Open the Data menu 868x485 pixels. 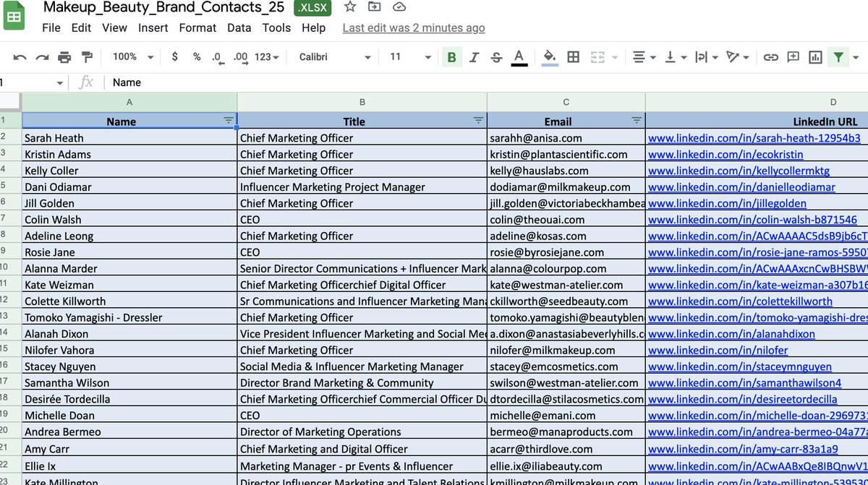[x=239, y=28]
